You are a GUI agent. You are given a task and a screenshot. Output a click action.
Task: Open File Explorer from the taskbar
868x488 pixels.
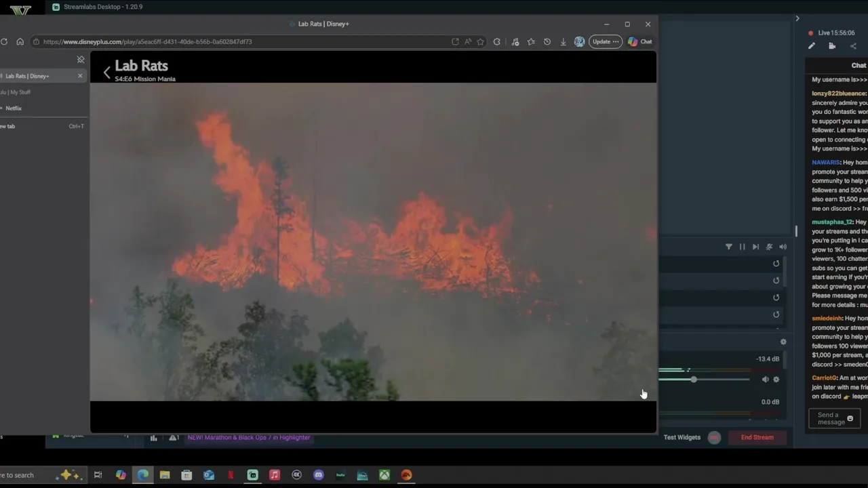click(x=165, y=475)
